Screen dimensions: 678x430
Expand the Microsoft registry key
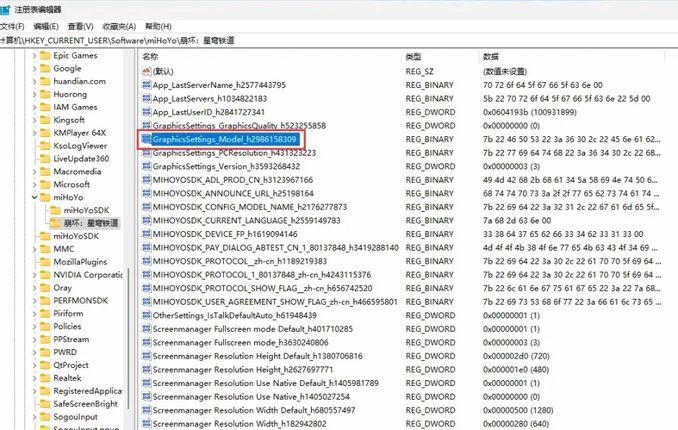pos(34,185)
